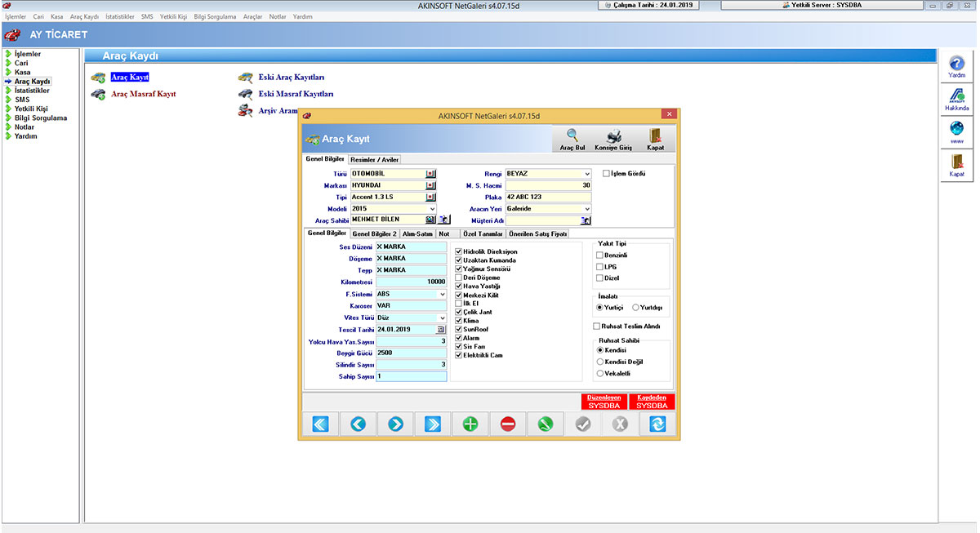
Task: Open Yardım help icon in right sidebar
Action: [x=956, y=64]
